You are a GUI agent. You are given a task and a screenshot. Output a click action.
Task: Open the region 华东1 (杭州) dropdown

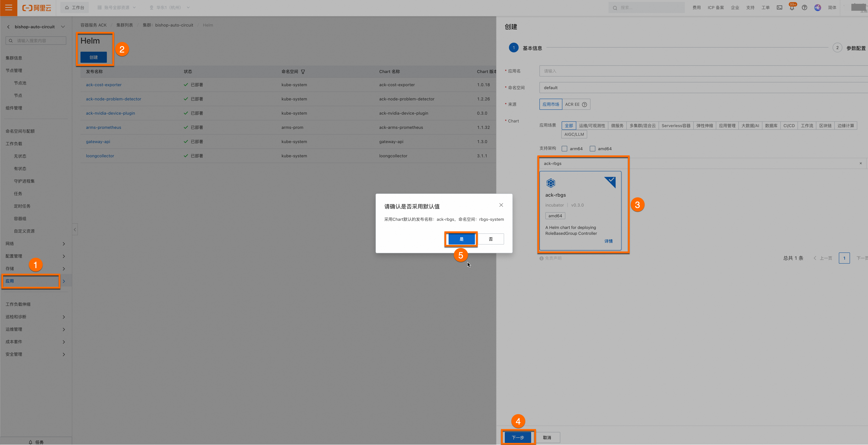170,7
